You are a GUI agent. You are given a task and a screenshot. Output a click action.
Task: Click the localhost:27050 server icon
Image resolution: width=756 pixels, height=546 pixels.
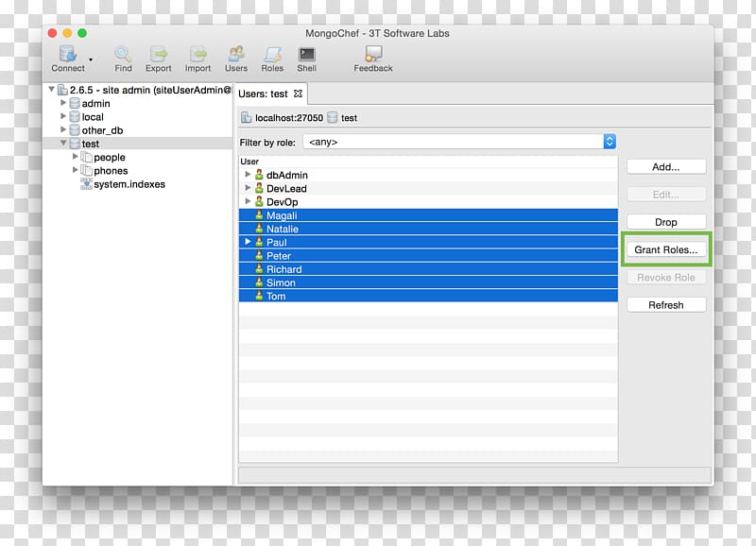(x=247, y=117)
